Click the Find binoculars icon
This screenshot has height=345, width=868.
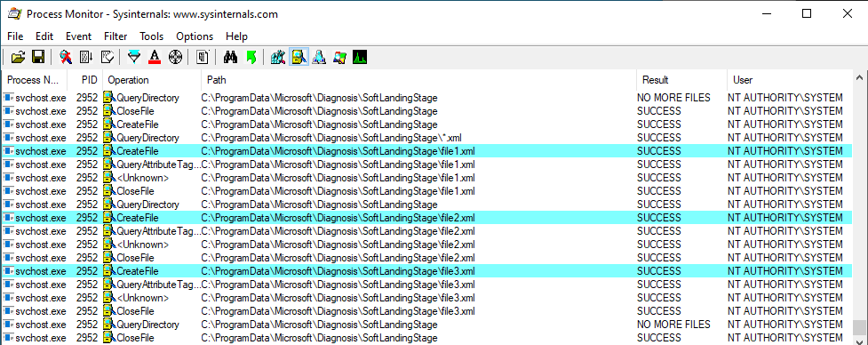230,57
